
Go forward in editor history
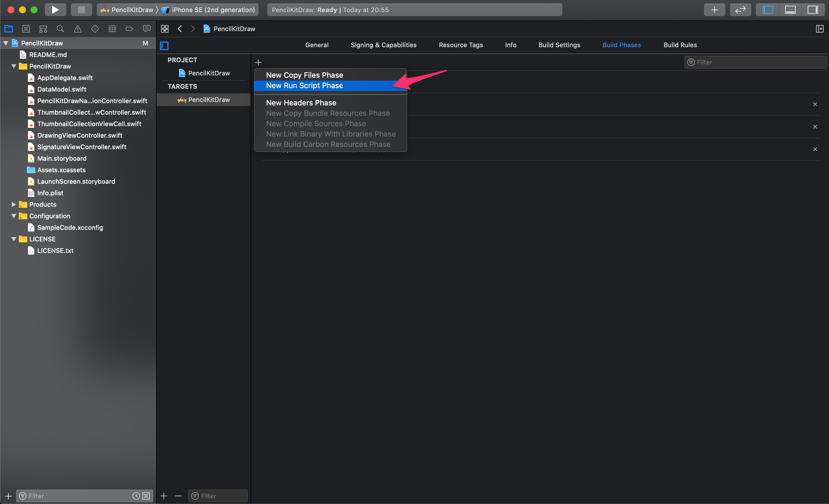(x=193, y=29)
